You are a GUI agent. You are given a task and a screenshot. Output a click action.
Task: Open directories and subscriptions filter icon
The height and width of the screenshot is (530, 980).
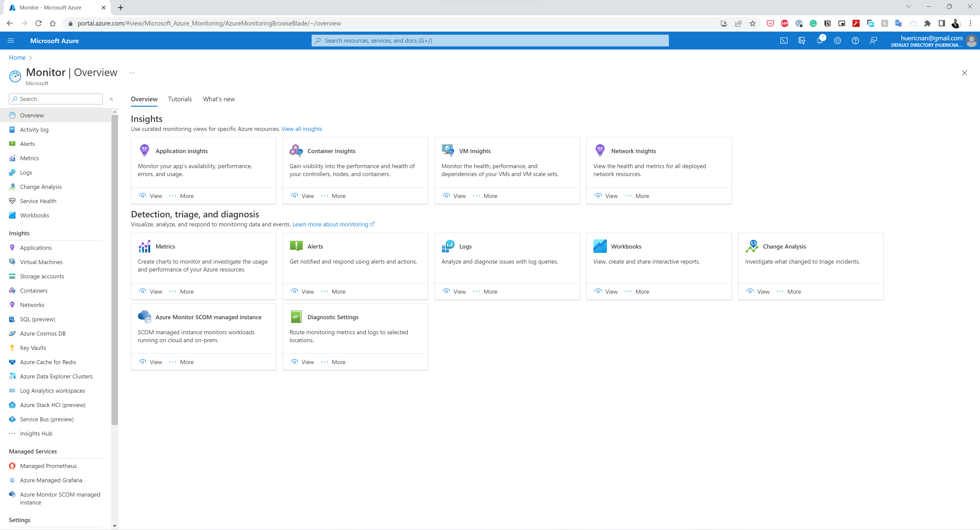802,41
